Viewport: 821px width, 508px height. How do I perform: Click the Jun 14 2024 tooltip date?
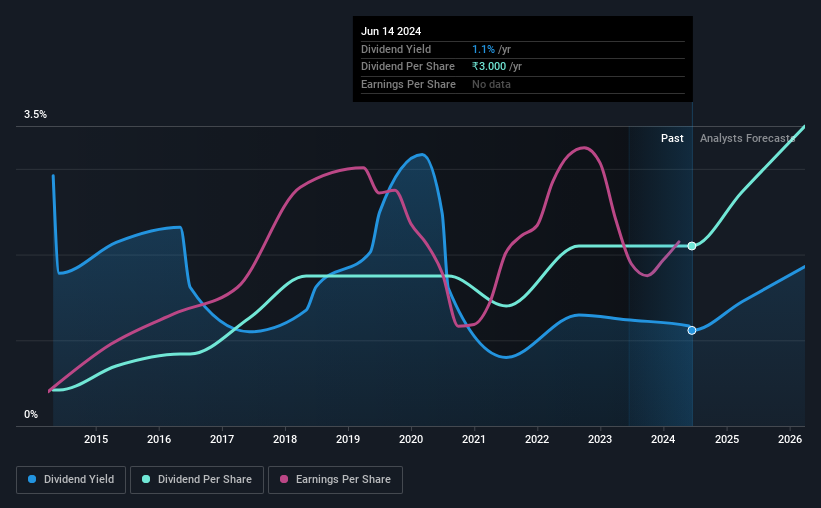point(391,31)
